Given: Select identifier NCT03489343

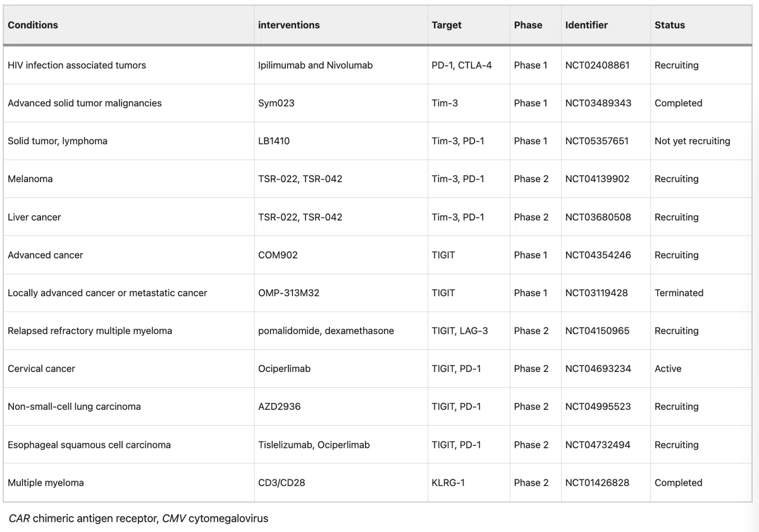Looking at the screenshot, I should pyautogui.click(x=598, y=103).
